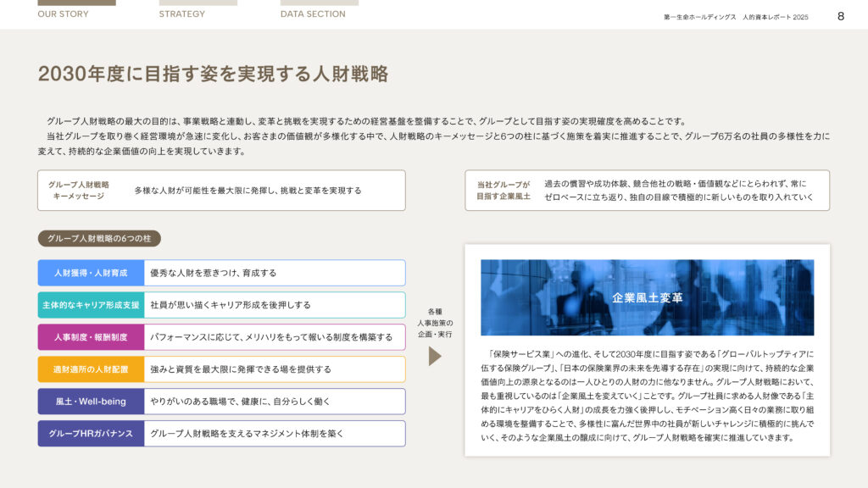Open the OUR STORY tab
Viewport: 868px width, 488px height.
(63, 14)
